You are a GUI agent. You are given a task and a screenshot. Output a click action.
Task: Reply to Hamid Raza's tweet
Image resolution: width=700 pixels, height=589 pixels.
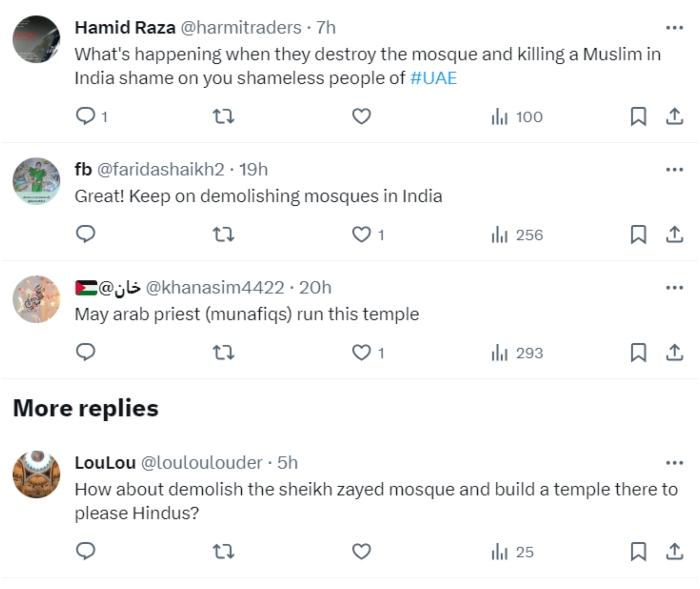tap(86, 116)
